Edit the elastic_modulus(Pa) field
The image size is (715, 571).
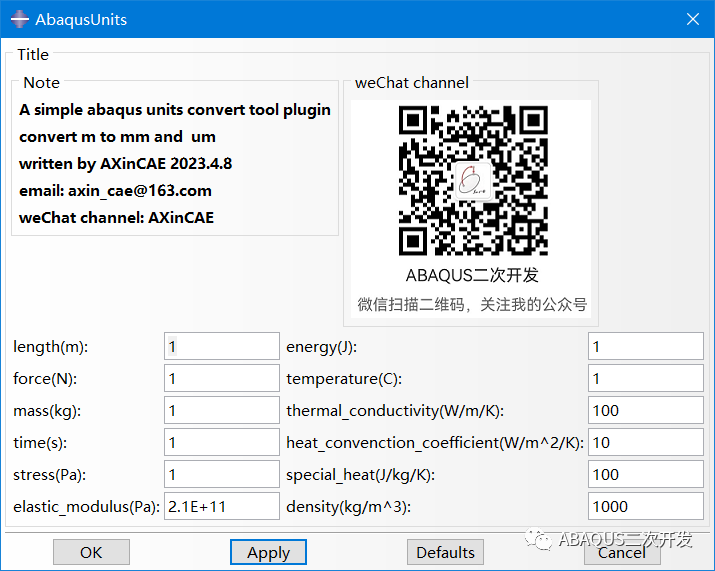click(x=222, y=506)
